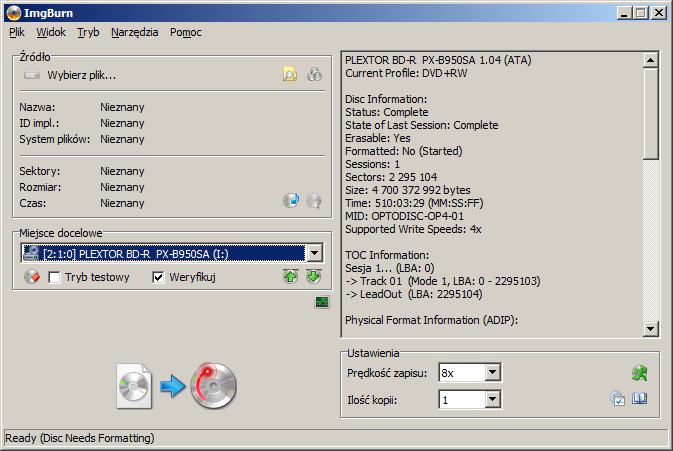Open the Pomoc menu
Image resolution: width=673 pixels, height=451 pixels.
185,32
